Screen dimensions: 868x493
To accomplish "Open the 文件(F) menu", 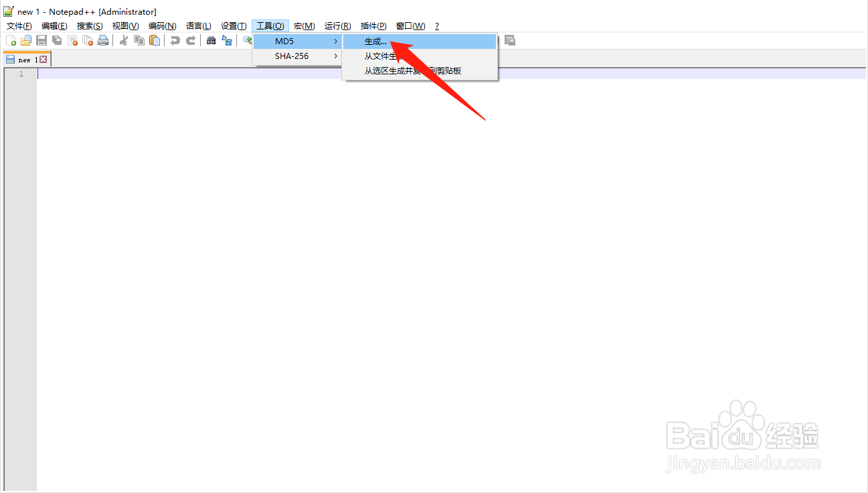I will pos(19,26).
